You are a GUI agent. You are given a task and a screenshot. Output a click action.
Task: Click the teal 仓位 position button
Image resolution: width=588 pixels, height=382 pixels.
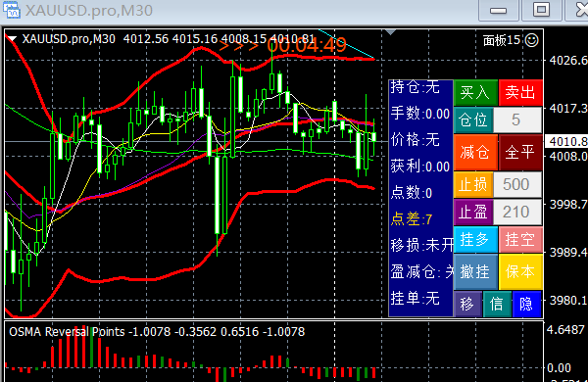[x=473, y=119]
